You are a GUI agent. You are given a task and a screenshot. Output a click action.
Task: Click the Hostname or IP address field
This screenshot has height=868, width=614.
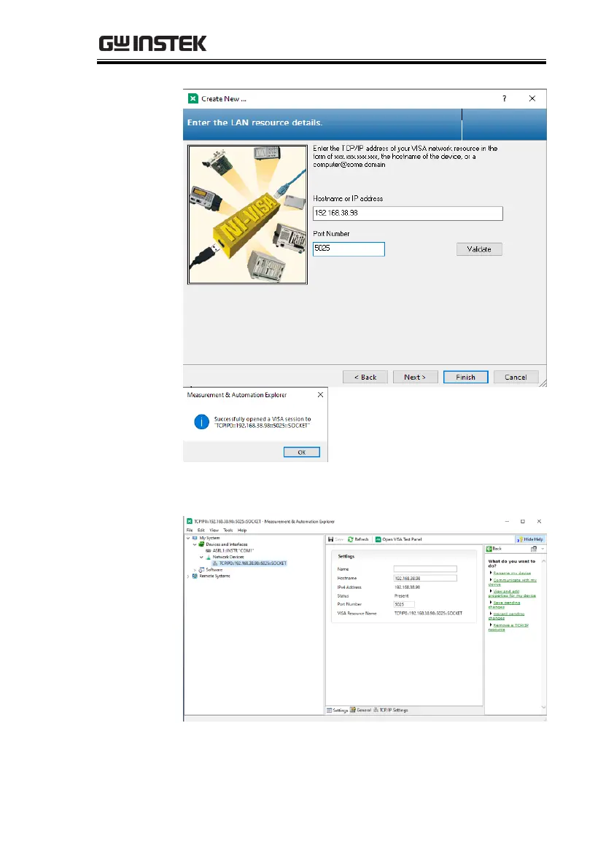pos(408,214)
